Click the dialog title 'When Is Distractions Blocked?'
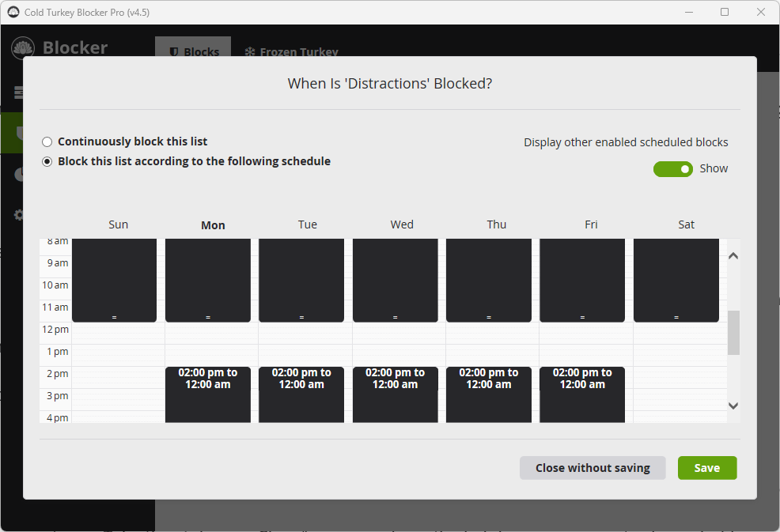 click(390, 84)
